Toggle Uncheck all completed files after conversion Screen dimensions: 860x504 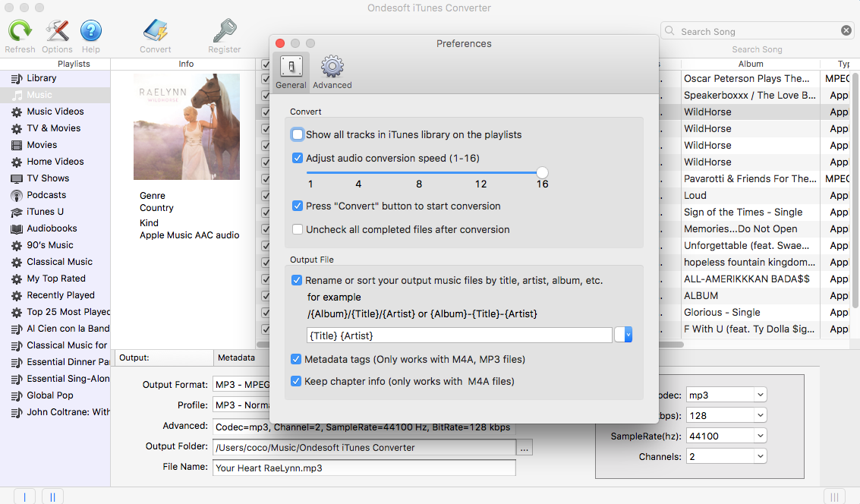pos(298,230)
